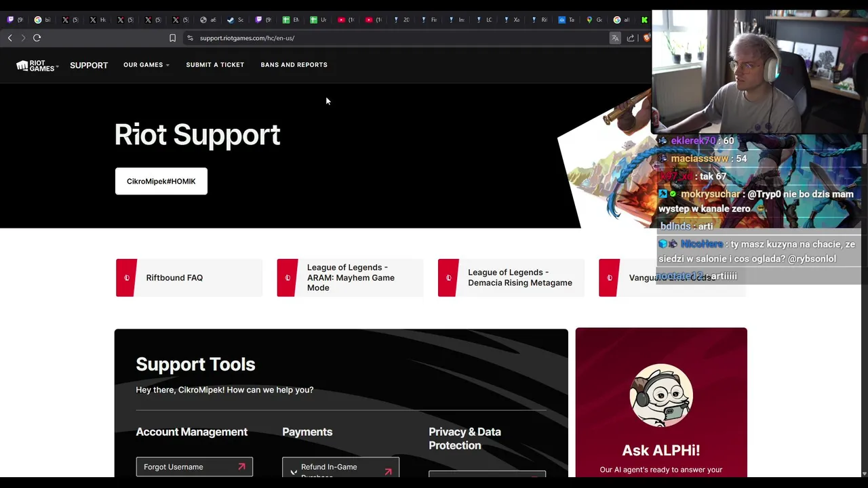Open SUBMIT A TICKET
The image size is (868, 488).
click(x=215, y=65)
